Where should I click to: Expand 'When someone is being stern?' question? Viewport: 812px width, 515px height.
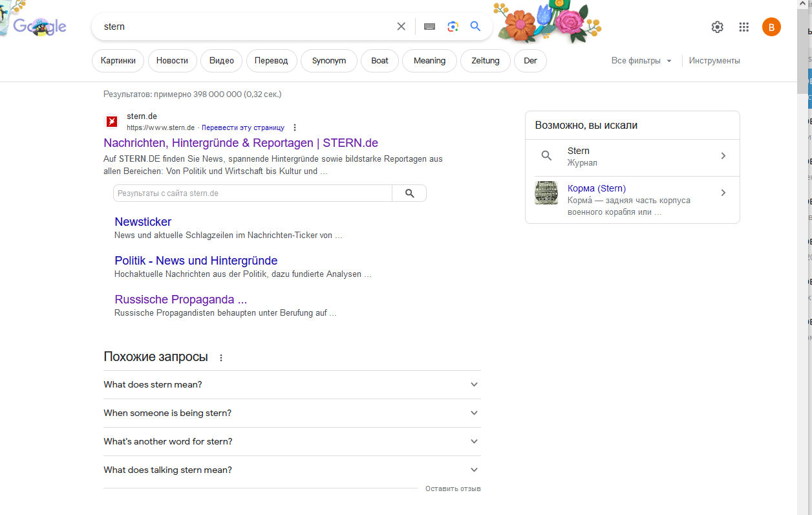tap(474, 413)
